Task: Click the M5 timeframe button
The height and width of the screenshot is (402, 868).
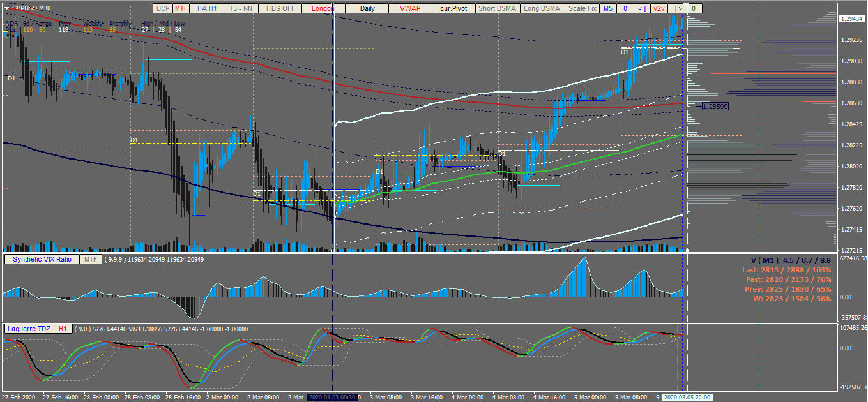Action: coord(609,8)
